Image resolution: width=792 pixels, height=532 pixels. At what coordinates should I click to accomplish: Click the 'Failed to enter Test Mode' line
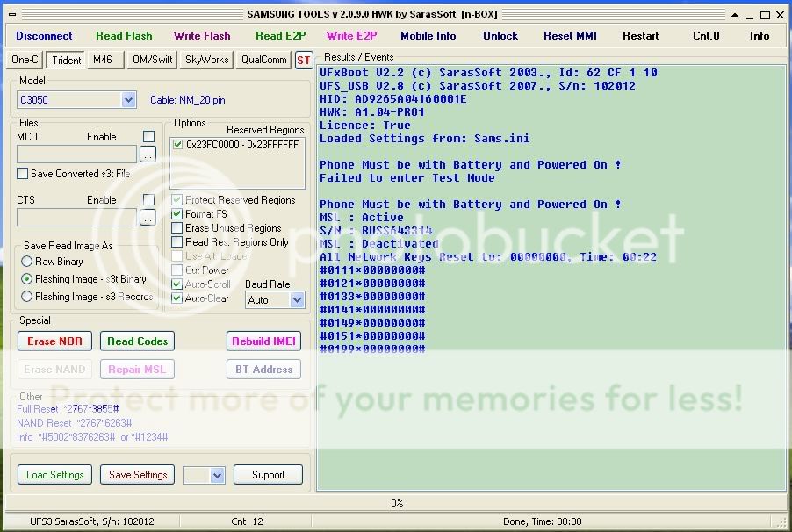[407, 178]
